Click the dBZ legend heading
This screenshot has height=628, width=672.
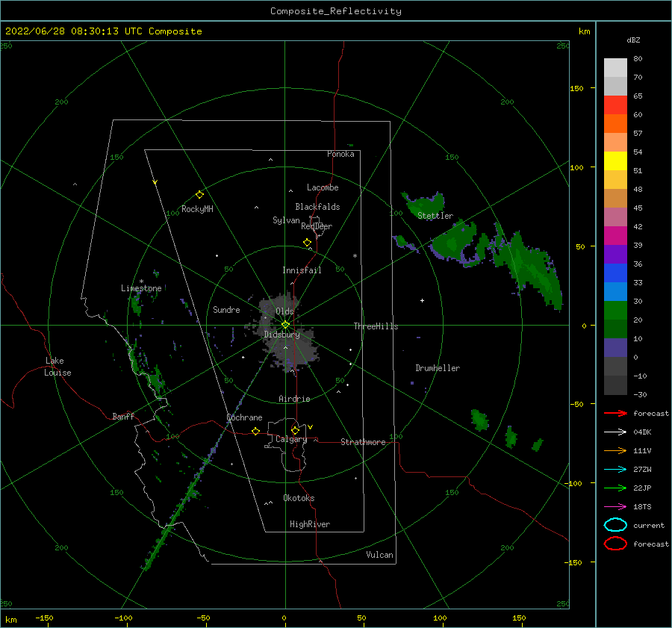[633, 40]
